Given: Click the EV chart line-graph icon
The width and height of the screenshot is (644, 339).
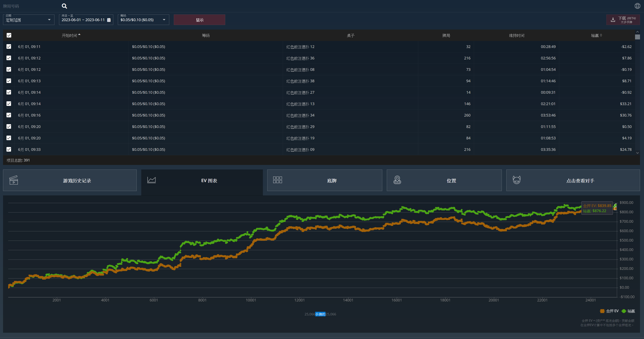Looking at the screenshot, I should click(x=152, y=180).
